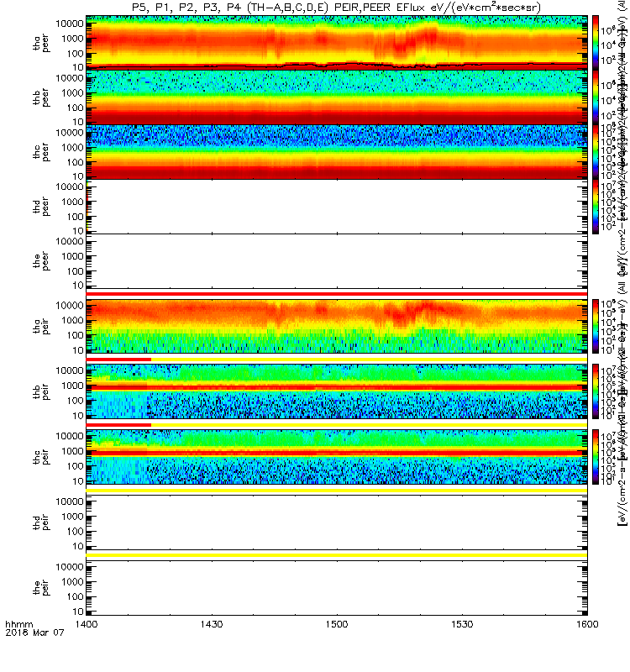Click inside the empty thd peer panel
The height and width of the screenshot is (672, 630).
pos(337,206)
